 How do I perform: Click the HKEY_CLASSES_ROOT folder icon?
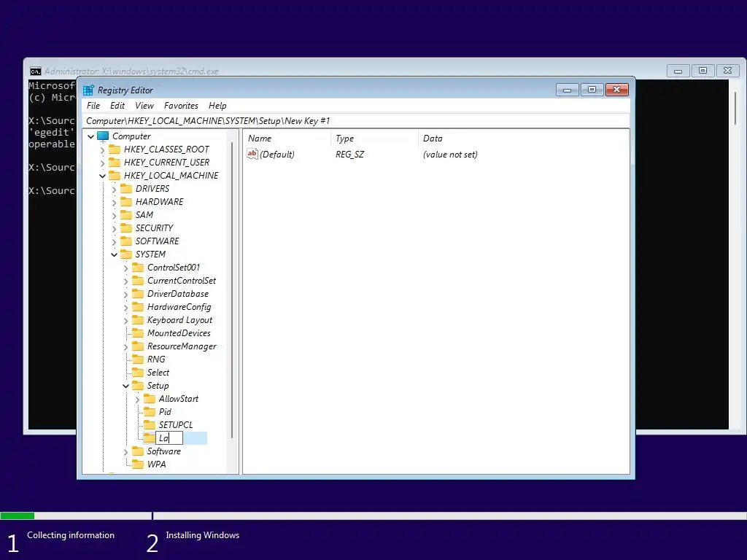point(115,149)
